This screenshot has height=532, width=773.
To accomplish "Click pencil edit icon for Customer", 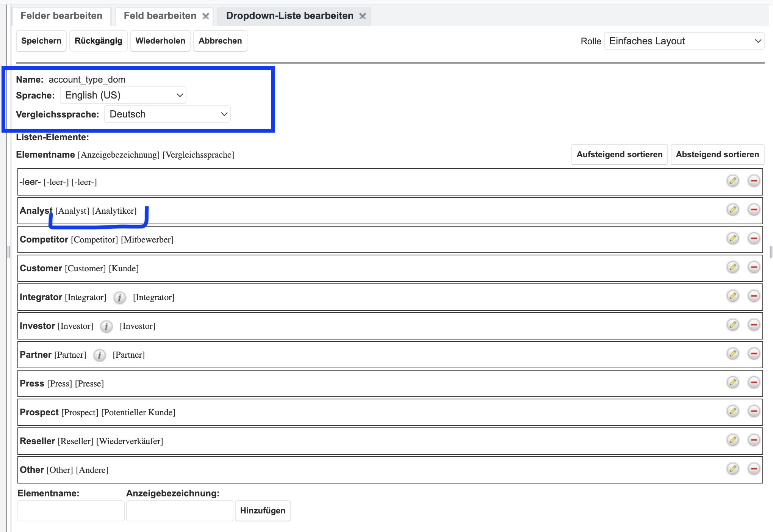I will pyautogui.click(x=732, y=267).
